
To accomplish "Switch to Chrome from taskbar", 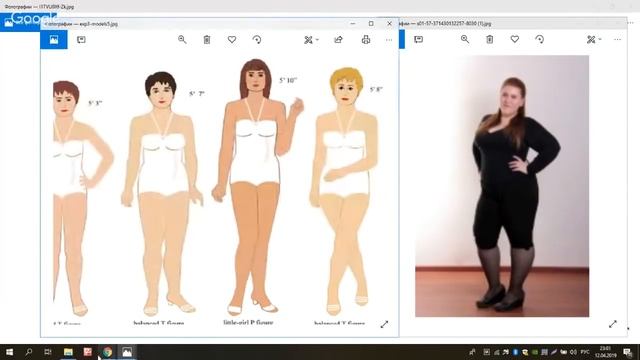I will [107, 352].
